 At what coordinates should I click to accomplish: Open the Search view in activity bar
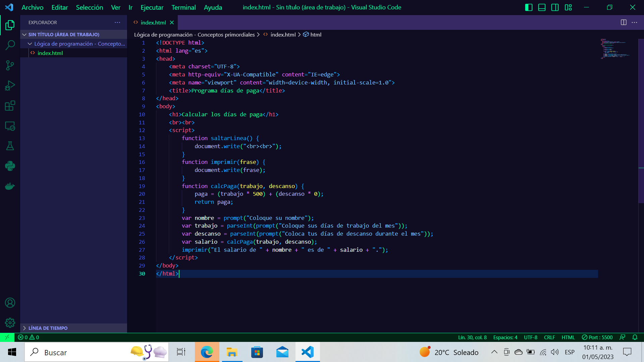(x=10, y=45)
